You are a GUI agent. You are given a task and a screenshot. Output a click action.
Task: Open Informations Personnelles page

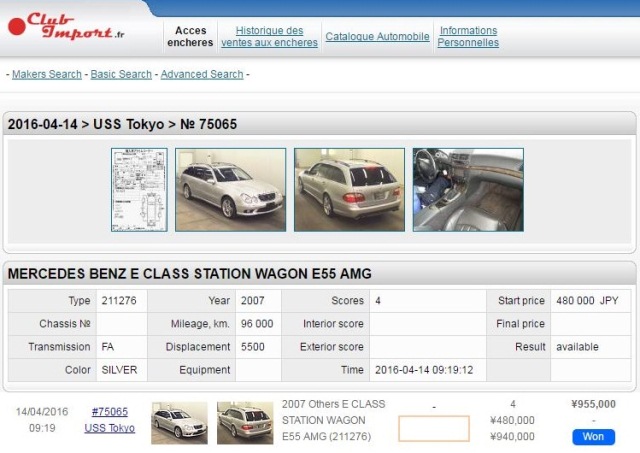pyautogui.click(x=468, y=37)
